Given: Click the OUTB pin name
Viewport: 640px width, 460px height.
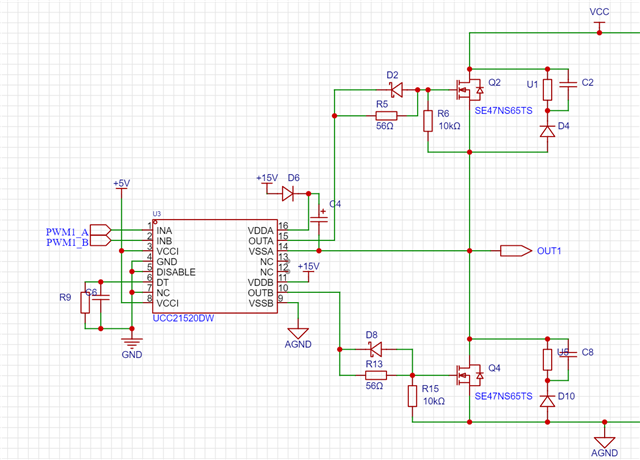Looking at the screenshot, I should 260,293.
